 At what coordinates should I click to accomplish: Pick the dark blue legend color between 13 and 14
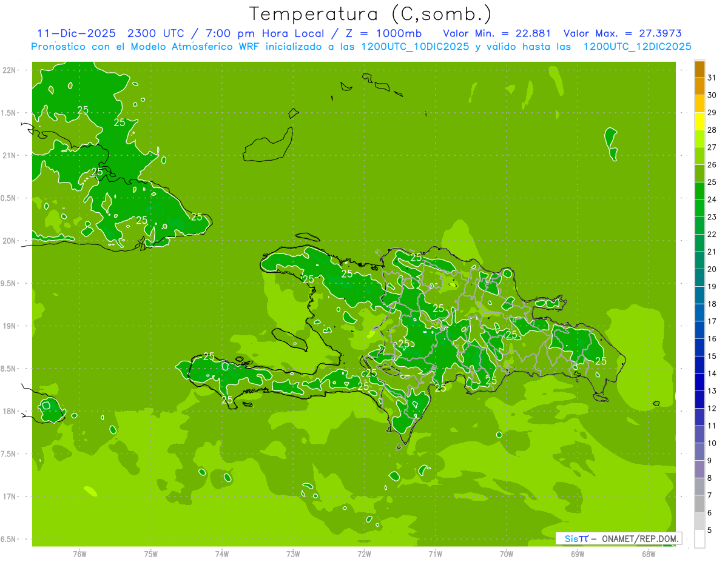(699, 383)
